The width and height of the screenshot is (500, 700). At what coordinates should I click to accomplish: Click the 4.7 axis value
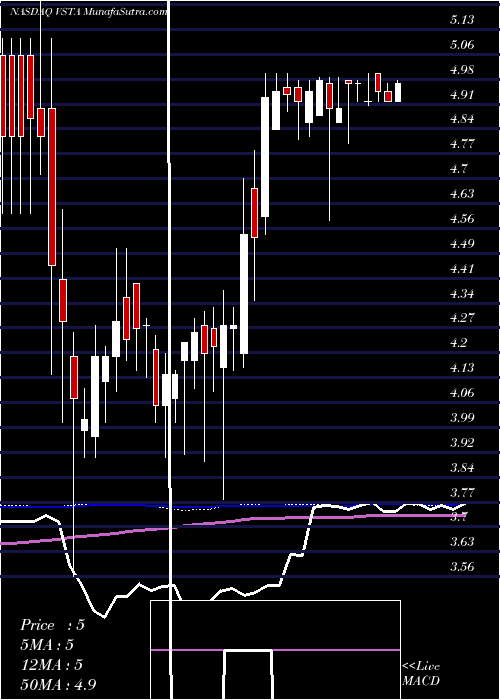pyautogui.click(x=458, y=169)
